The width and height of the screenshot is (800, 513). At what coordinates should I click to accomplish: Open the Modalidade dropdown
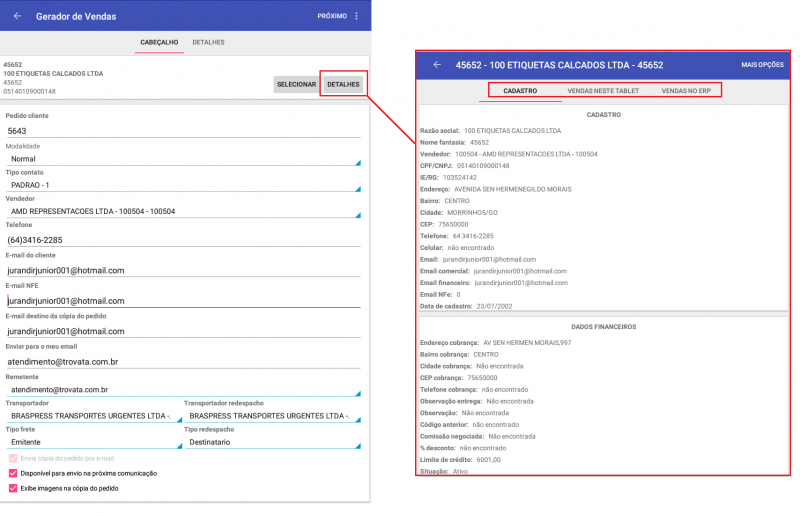click(x=183, y=158)
